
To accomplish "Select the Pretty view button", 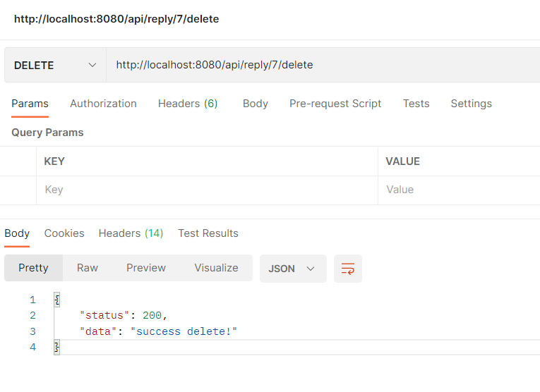I will tap(33, 268).
